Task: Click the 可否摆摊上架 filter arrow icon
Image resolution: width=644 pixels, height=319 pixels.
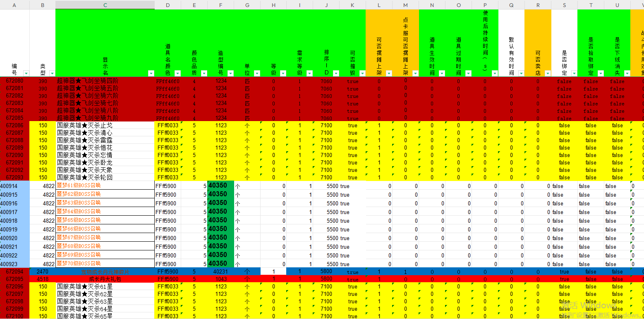Action: 389,73
